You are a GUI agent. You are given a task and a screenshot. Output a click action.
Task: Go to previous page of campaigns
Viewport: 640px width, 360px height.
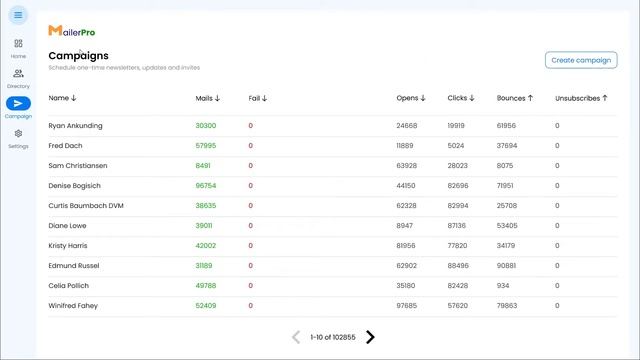pyautogui.click(x=296, y=337)
